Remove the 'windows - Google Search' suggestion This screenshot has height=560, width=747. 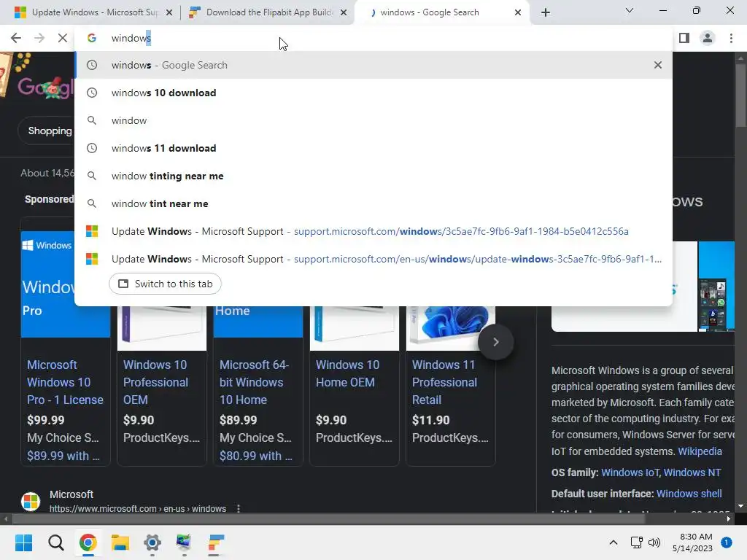tap(657, 65)
